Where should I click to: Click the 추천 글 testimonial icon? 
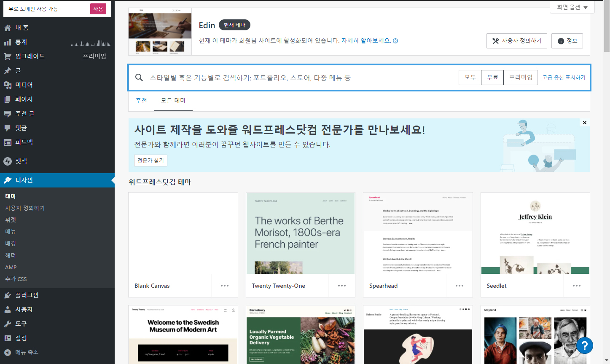click(x=8, y=114)
